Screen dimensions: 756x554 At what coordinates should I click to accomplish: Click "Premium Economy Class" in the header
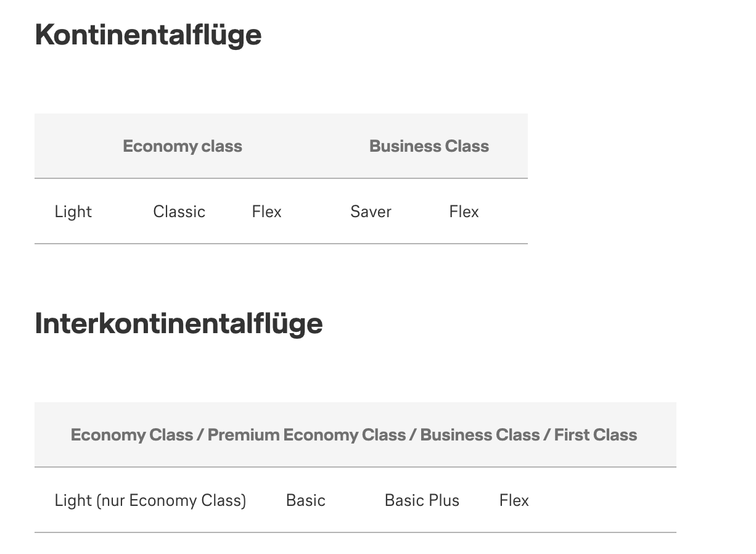(306, 435)
